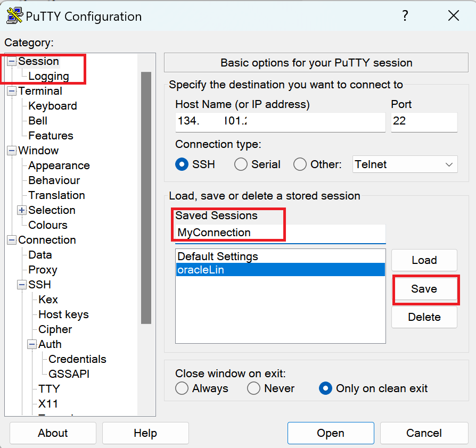476x448 pixels.
Task: Open the Kex settings category
Action: coord(48,300)
